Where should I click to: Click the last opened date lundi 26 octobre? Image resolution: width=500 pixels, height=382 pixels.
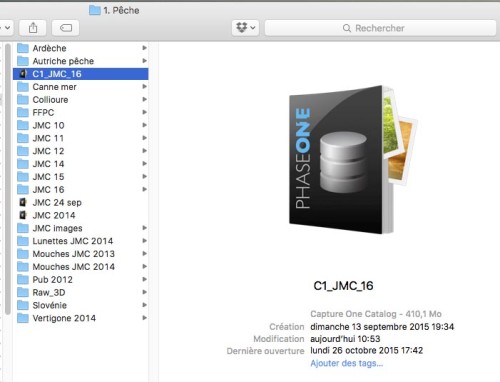[x=367, y=351]
